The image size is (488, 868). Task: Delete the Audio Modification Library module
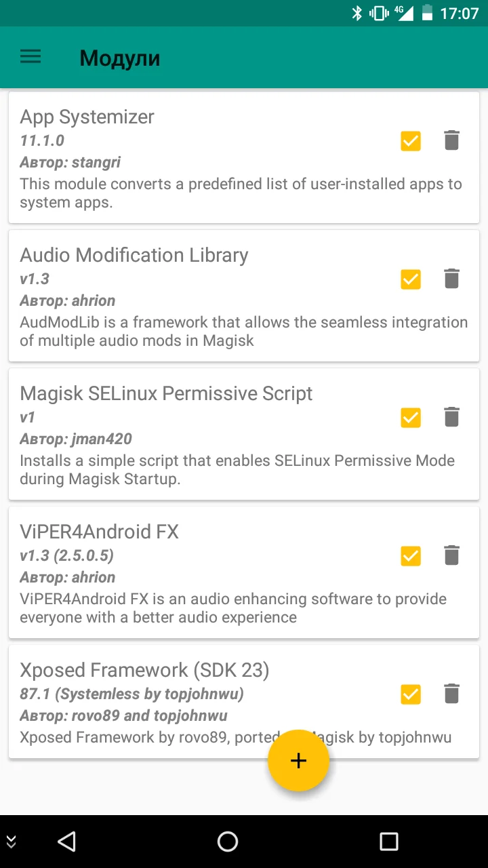click(451, 279)
